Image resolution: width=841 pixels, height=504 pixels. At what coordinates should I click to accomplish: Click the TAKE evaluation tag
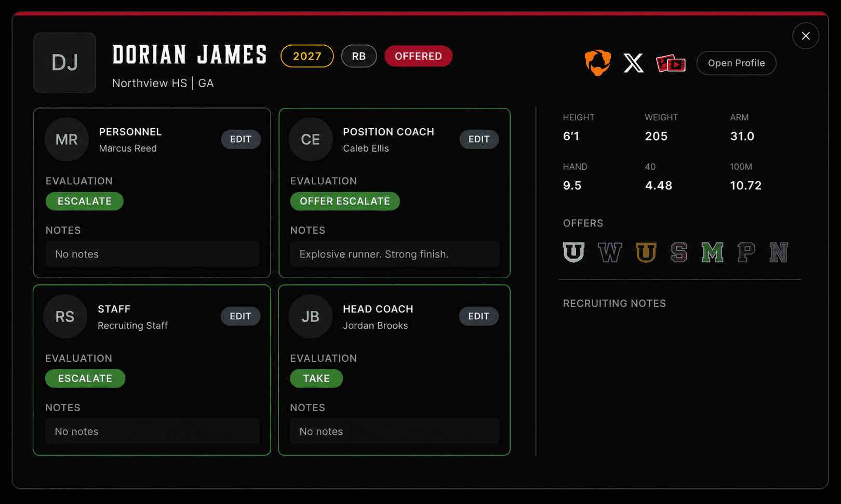click(316, 378)
